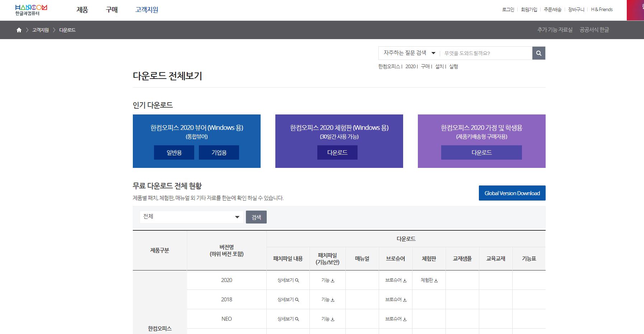Click 패치파일 내용 column header
The image size is (644, 334).
click(288, 259)
